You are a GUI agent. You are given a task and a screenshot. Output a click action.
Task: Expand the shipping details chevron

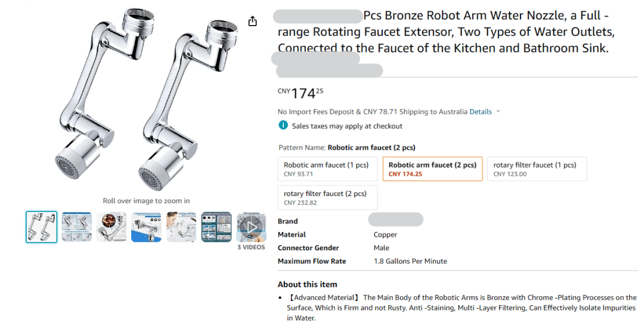click(x=499, y=111)
